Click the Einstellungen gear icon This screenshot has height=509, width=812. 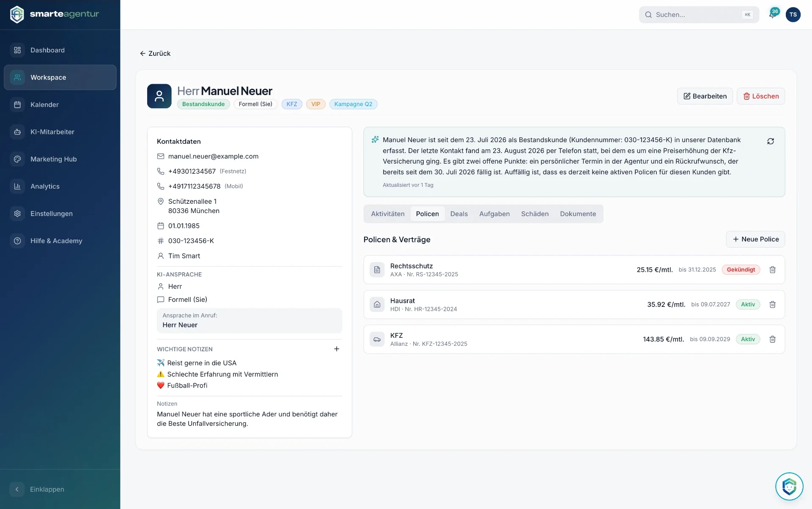tap(17, 213)
